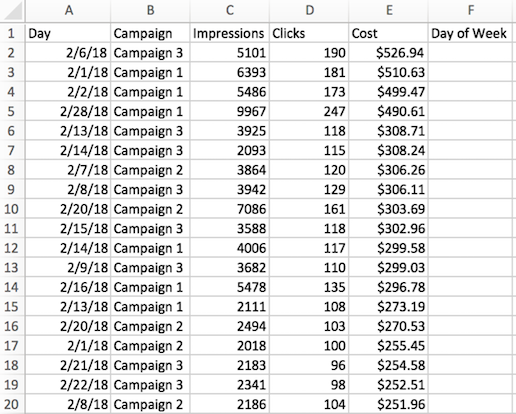The image size is (516, 414).
Task: Select the clicks cell showing 247
Action: click(309, 111)
